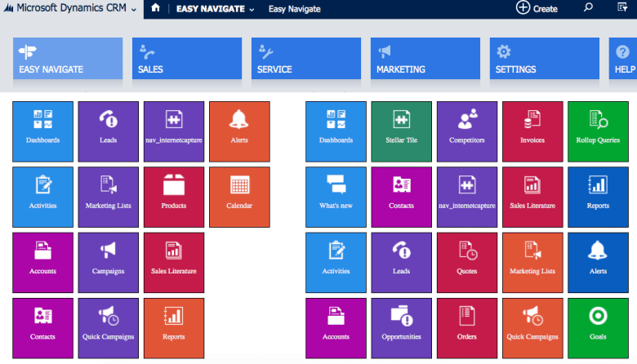
Task: Open the Calendar tile
Action: 239,197
